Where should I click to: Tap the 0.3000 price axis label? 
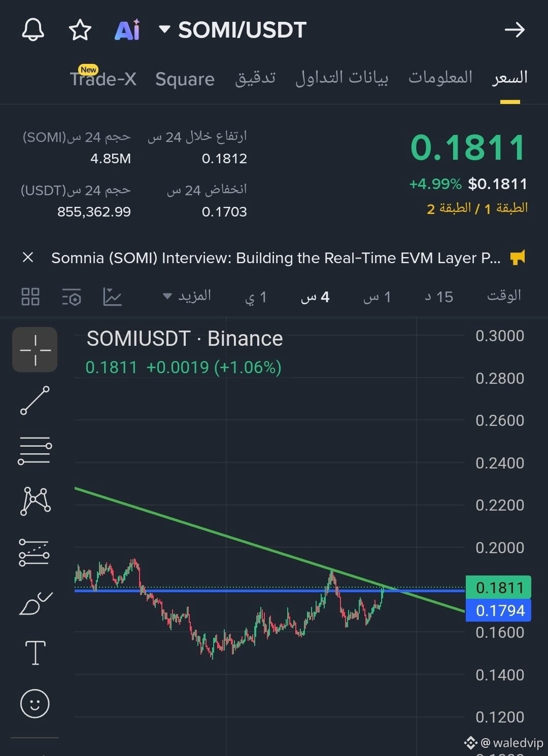pos(500,336)
